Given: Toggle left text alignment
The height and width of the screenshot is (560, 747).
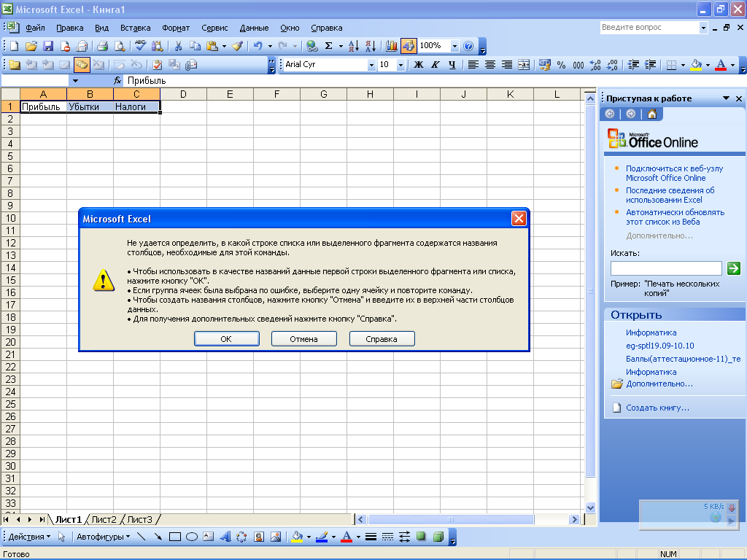Looking at the screenshot, I should pyautogui.click(x=473, y=65).
